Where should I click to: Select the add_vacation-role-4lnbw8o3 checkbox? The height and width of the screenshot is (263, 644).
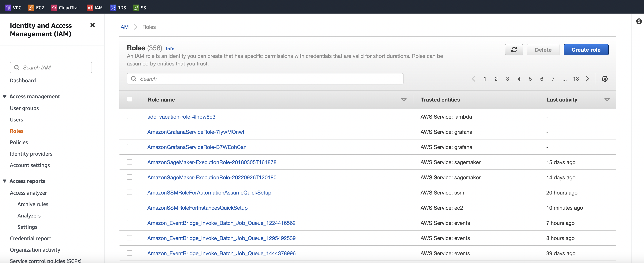130,116
